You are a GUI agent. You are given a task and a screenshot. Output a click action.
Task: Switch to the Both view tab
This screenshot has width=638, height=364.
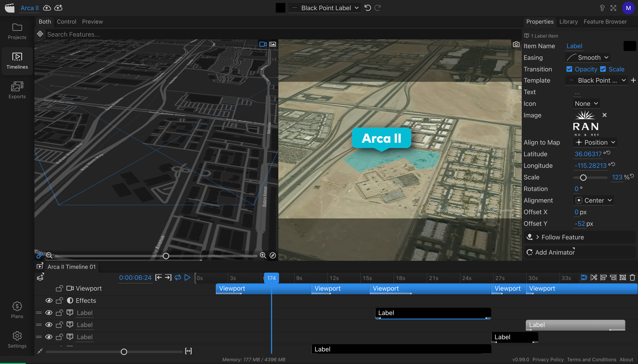(x=45, y=22)
